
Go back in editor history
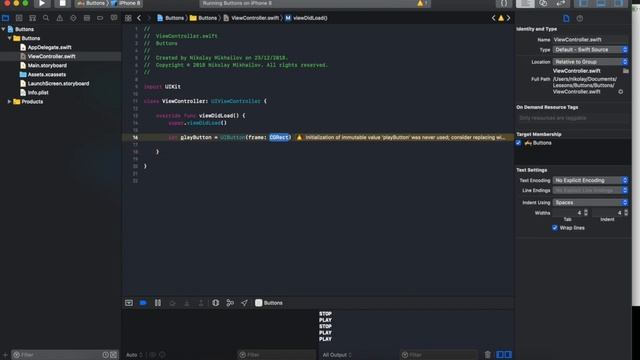pyautogui.click(x=139, y=18)
